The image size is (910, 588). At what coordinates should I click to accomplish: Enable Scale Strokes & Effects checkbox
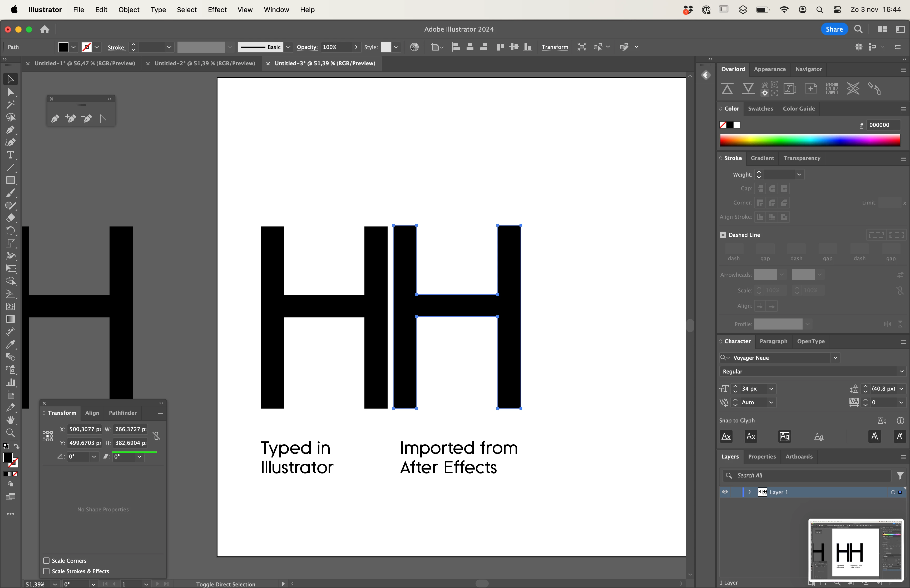(x=46, y=571)
